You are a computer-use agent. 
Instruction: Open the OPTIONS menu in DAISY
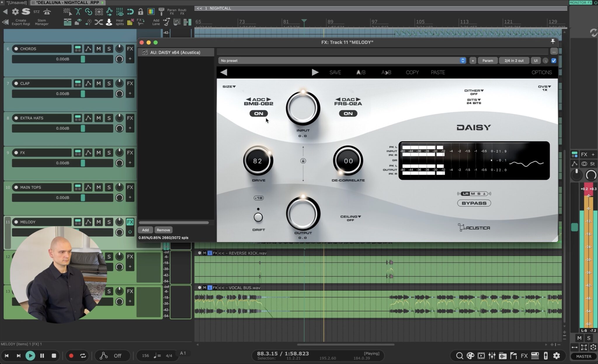[x=541, y=72]
